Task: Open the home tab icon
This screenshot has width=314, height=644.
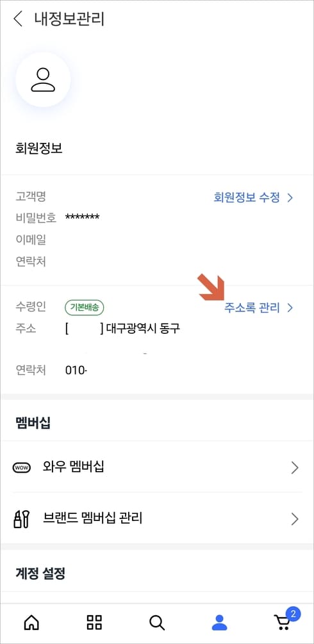Action: tap(31, 623)
